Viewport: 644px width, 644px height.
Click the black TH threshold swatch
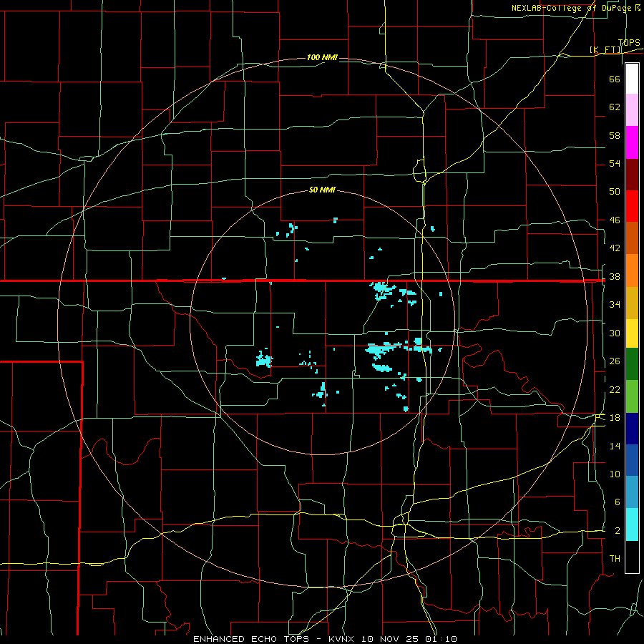pos(632,557)
